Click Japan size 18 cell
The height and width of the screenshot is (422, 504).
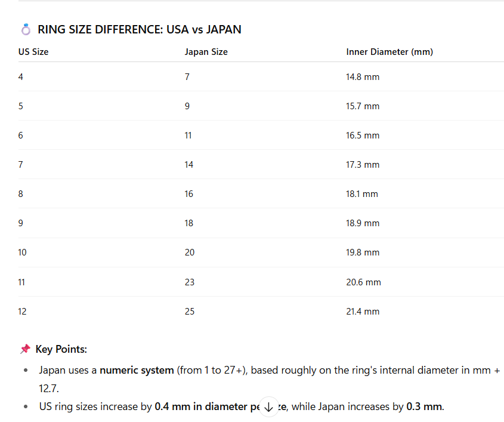pyautogui.click(x=188, y=223)
